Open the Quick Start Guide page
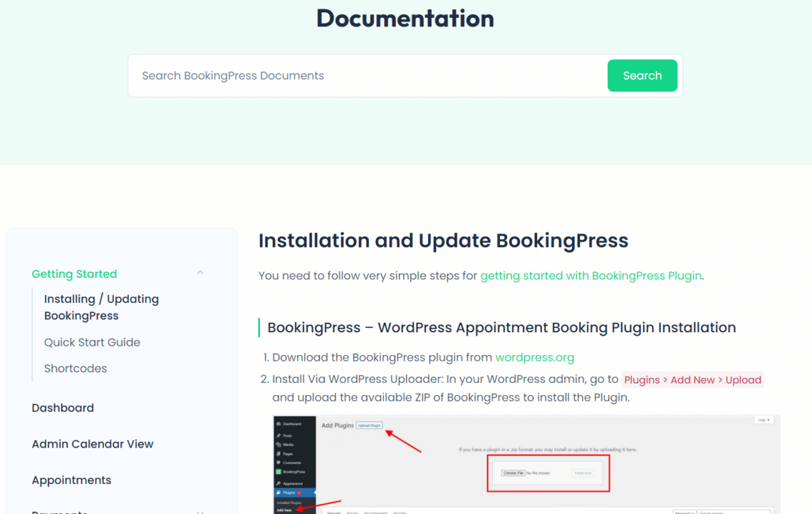The image size is (812, 514). click(92, 342)
